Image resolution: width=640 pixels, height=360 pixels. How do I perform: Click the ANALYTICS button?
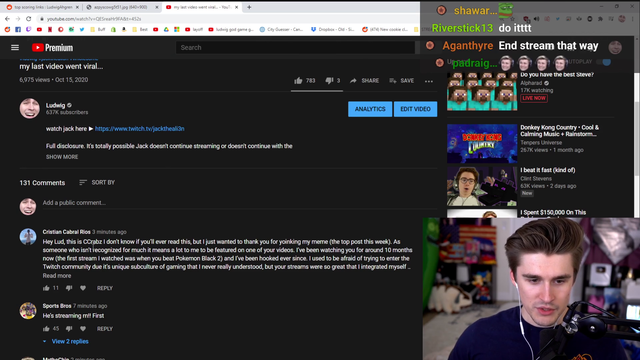point(370,109)
